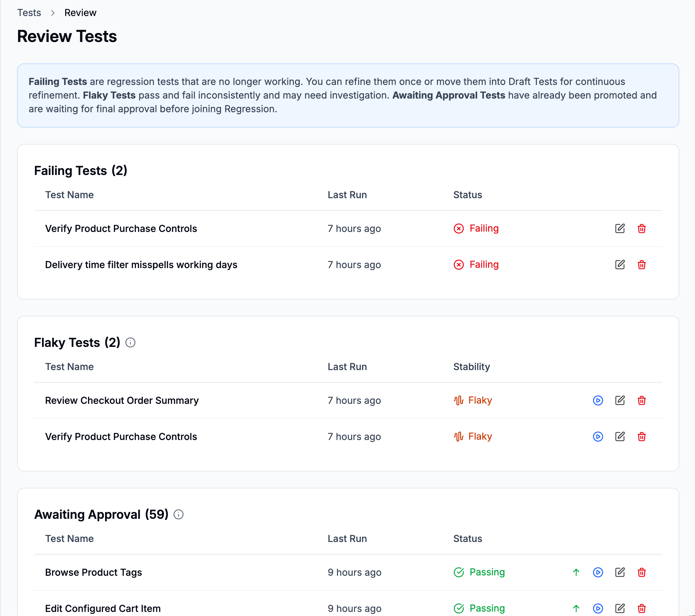Viewport: 695px width, 616px height.
Task: Go to Tests breadcrumb
Action: 29,13
